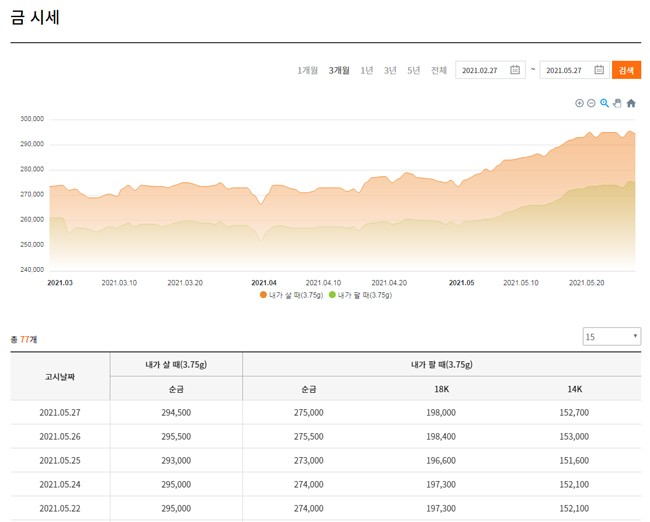Click the 2021.05 axis label on chart

(461, 283)
